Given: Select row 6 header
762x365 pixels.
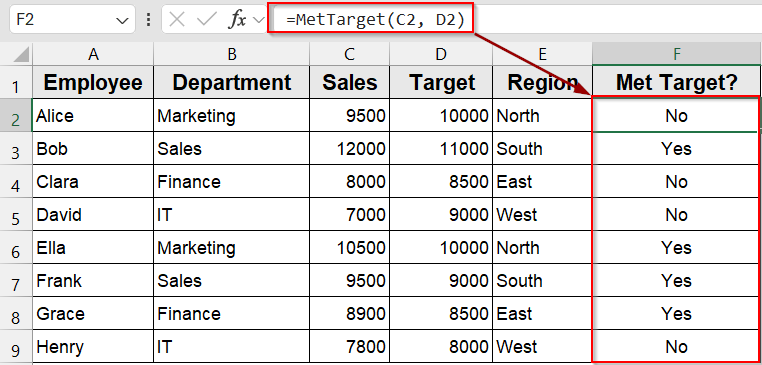Looking at the screenshot, I should pos(16,248).
